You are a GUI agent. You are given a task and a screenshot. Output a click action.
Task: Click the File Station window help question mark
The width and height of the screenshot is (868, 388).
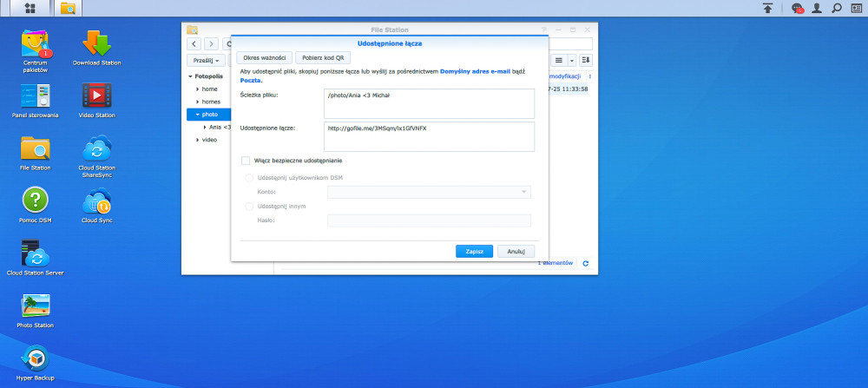543,30
